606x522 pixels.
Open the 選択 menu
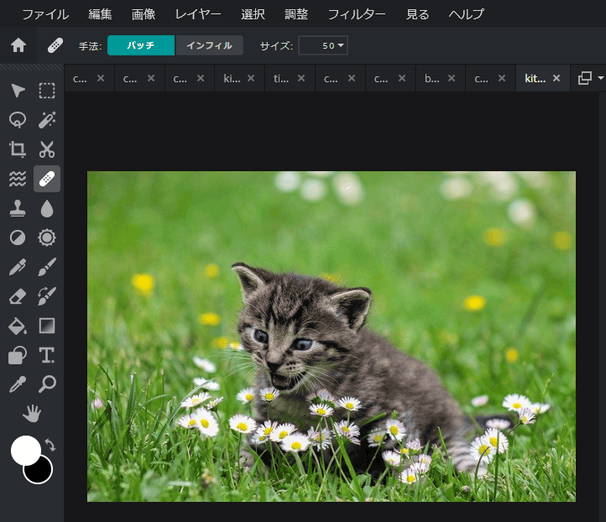click(253, 15)
